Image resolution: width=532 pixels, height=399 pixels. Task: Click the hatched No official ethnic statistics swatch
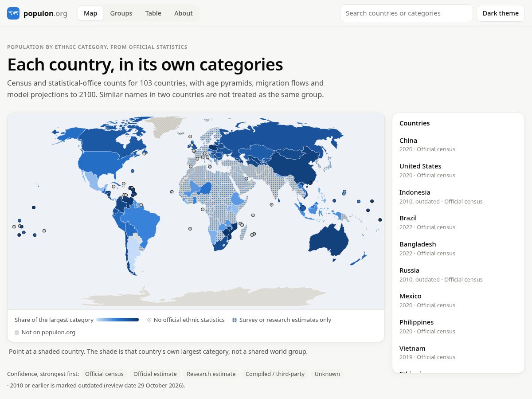click(149, 320)
